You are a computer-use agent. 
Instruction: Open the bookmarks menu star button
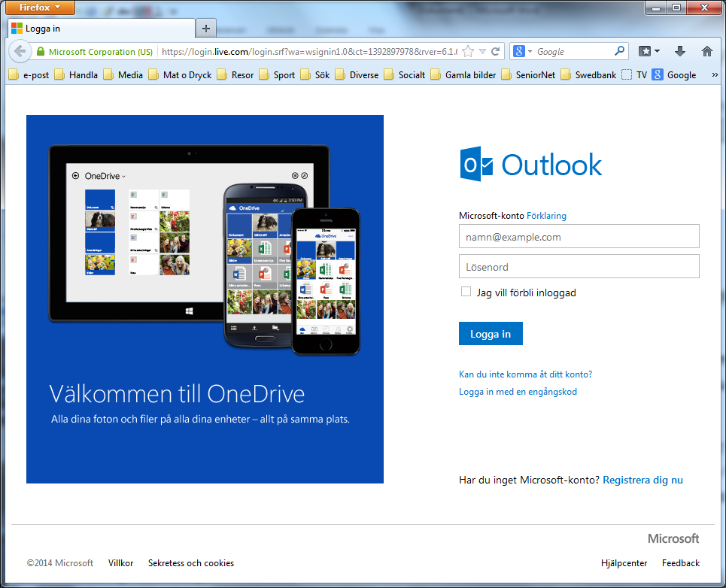click(649, 51)
